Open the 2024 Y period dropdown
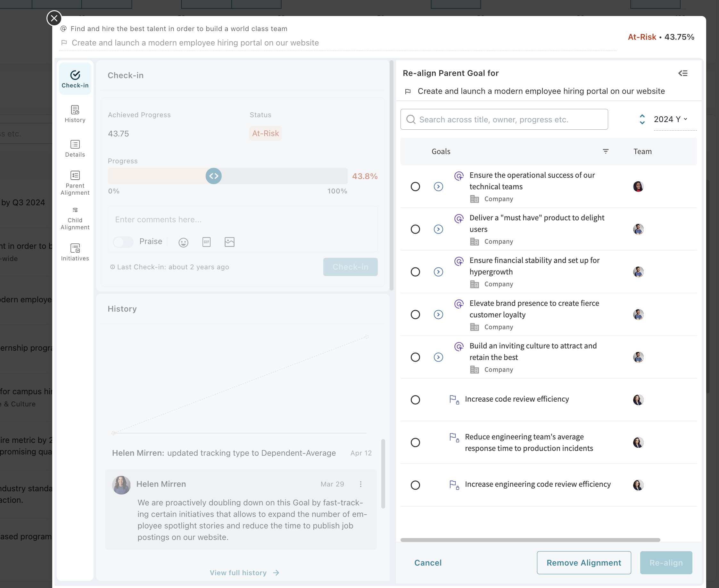Screen dimensions: 719x588 [670, 119]
